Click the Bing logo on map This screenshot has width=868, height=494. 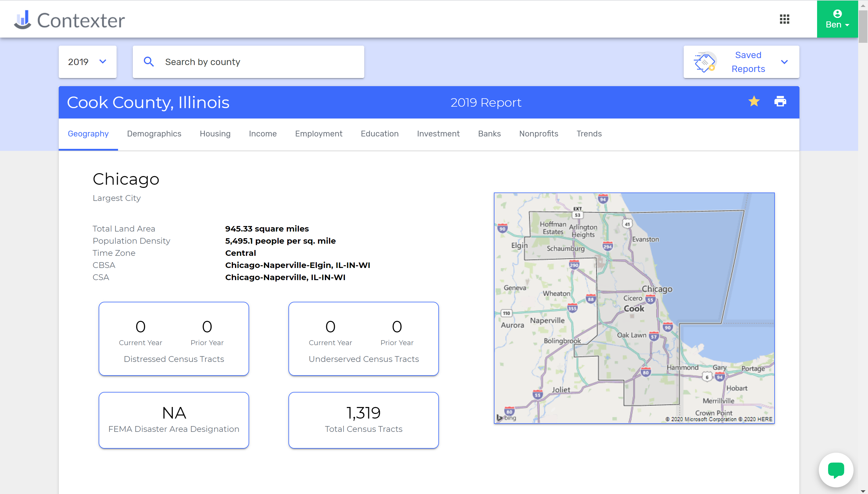point(506,418)
